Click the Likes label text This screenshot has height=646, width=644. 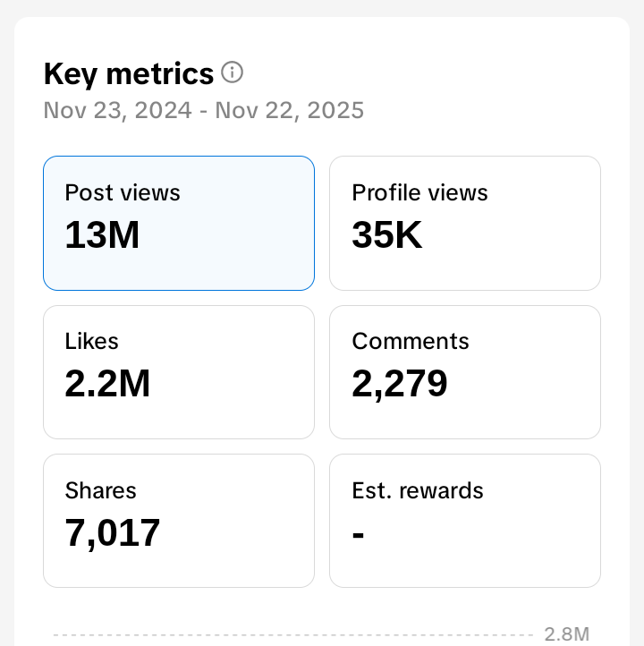(92, 341)
